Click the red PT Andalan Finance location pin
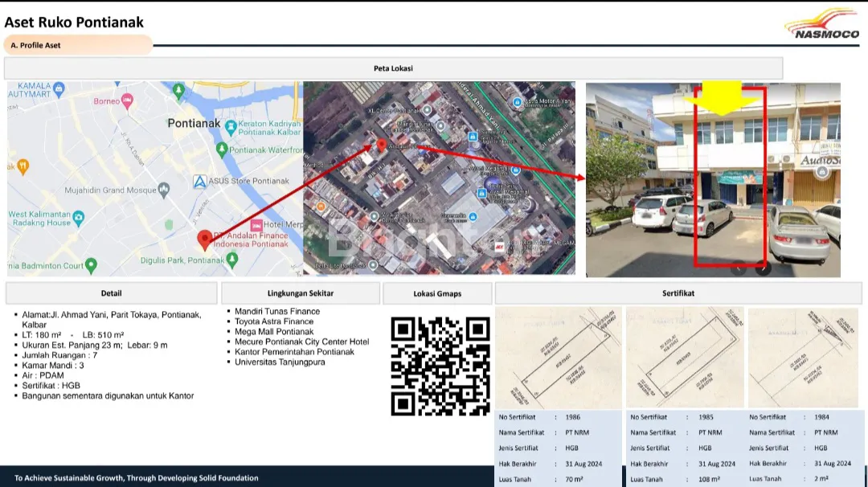The height and width of the screenshot is (487, 868). (205, 239)
